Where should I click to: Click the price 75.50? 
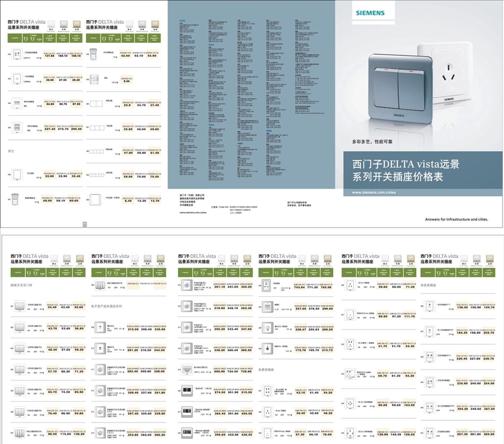point(155,177)
